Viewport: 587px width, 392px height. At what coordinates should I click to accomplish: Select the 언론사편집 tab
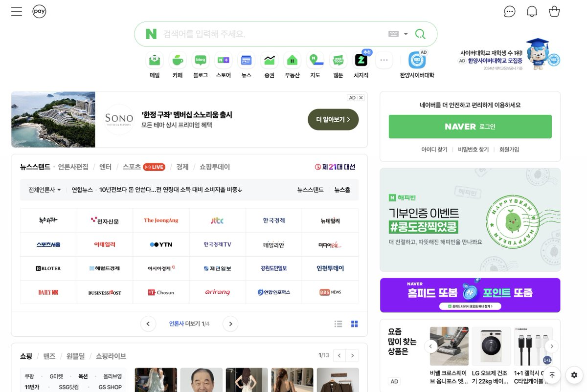coord(73,167)
